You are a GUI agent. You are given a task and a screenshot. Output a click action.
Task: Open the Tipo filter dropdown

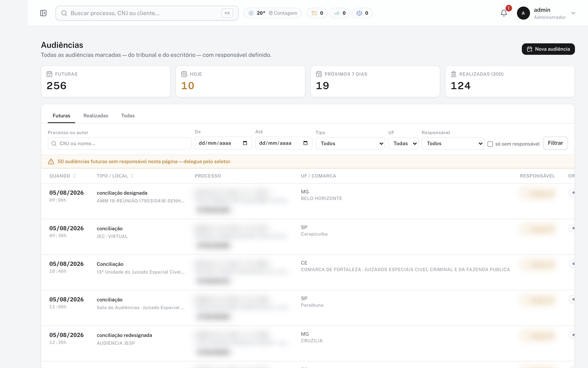point(350,144)
